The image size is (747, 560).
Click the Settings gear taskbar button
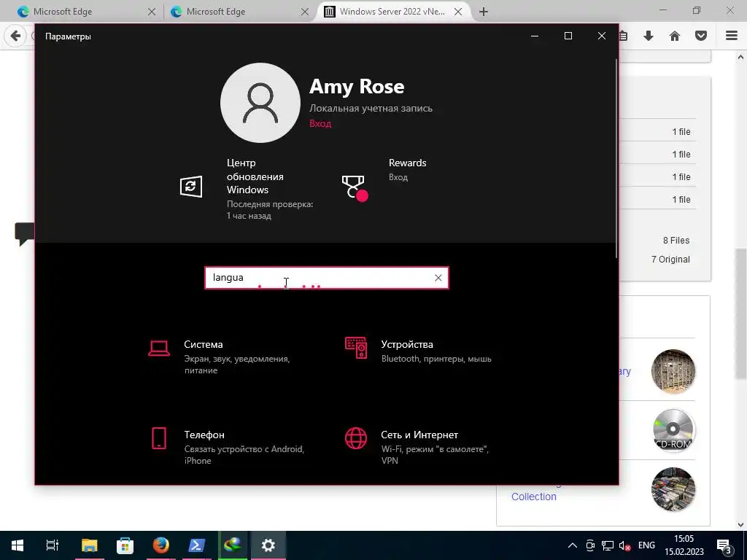(x=268, y=545)
